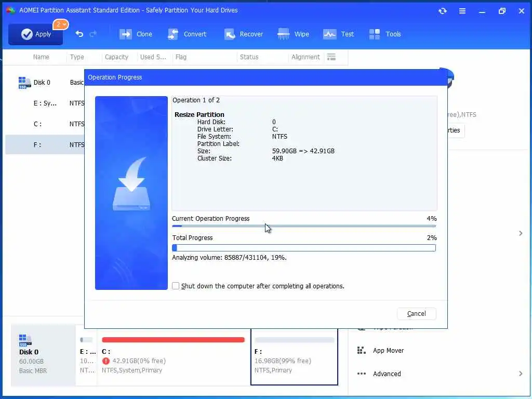Open the Wipe tool
This screenshot has height=399, width=532.
click(x=293, y=34)
